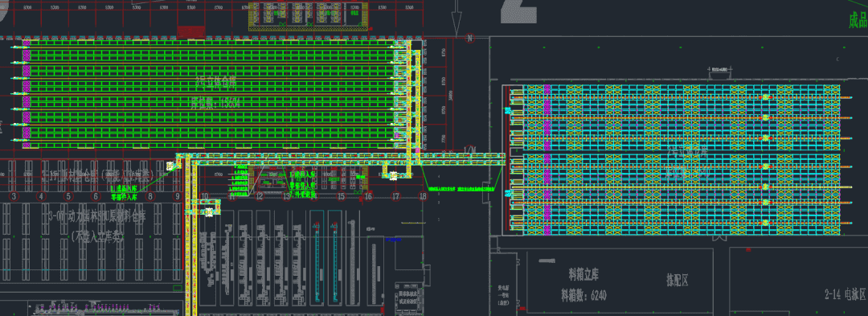Click the small 变电所 room label

click(504, 296)
